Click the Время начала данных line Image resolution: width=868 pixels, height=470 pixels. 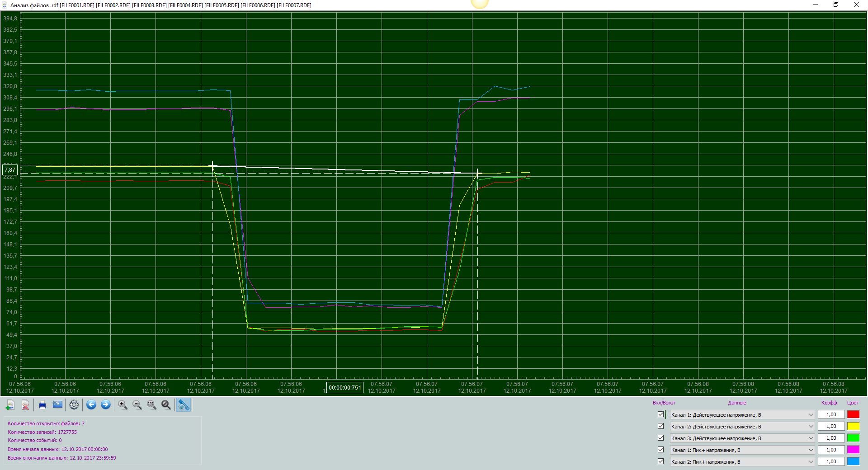tap(58, 449)
